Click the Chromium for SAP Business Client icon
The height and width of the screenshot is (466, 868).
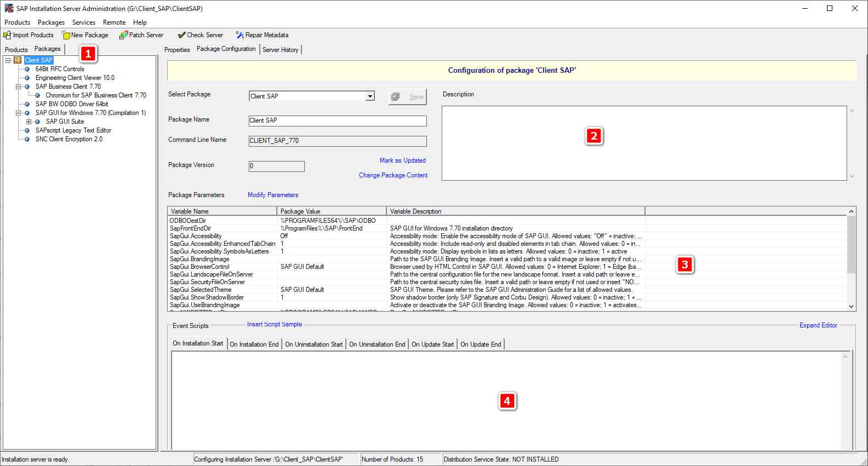(x=38, y=95)
